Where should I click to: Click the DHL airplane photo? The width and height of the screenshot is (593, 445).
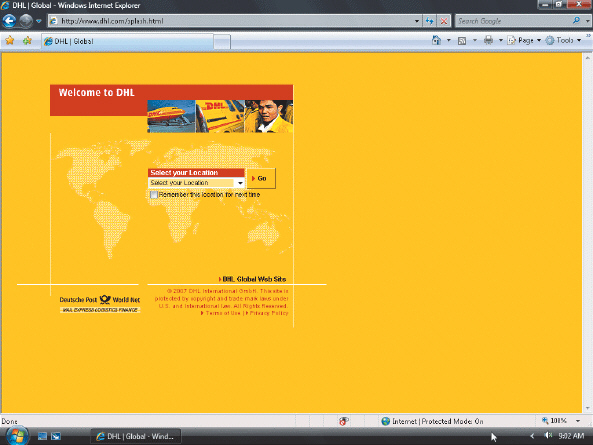point(171,116)
